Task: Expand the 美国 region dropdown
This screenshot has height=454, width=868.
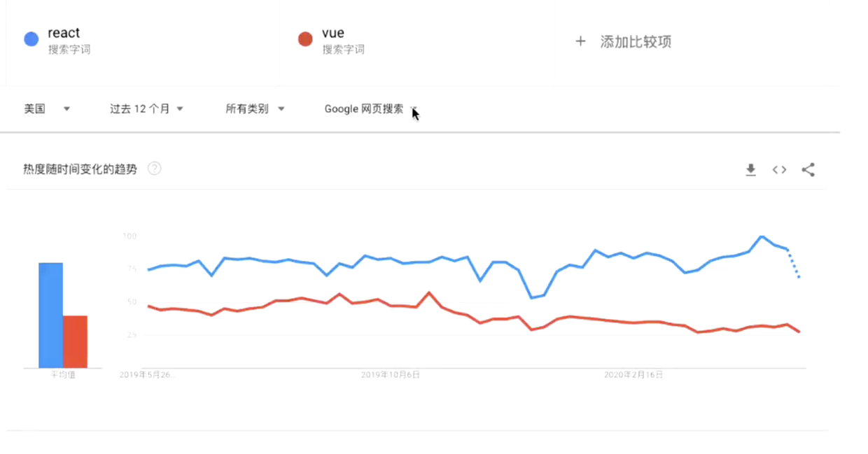Action: click(47, 108)
